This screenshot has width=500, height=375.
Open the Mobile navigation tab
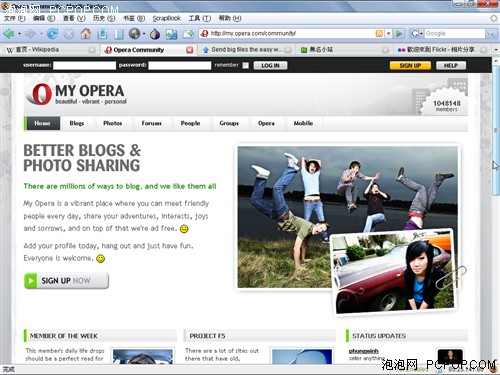[x=303, y=123]
